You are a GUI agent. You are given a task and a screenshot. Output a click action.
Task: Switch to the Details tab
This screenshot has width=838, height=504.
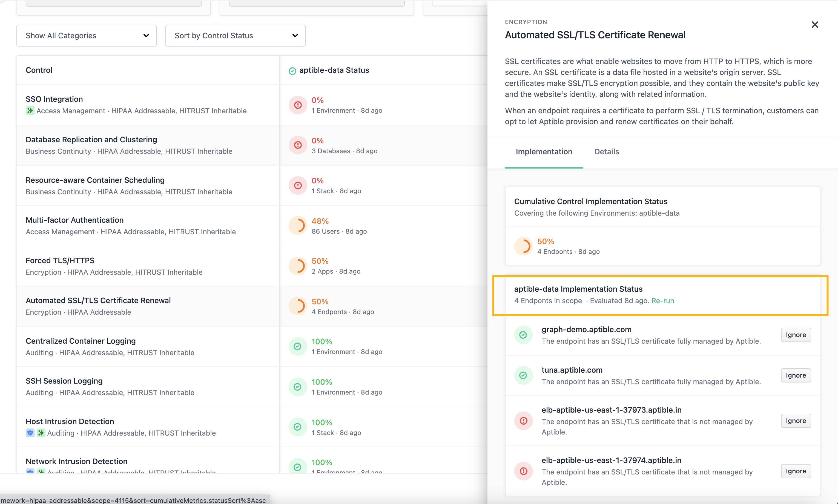click(x=606, y=152)
